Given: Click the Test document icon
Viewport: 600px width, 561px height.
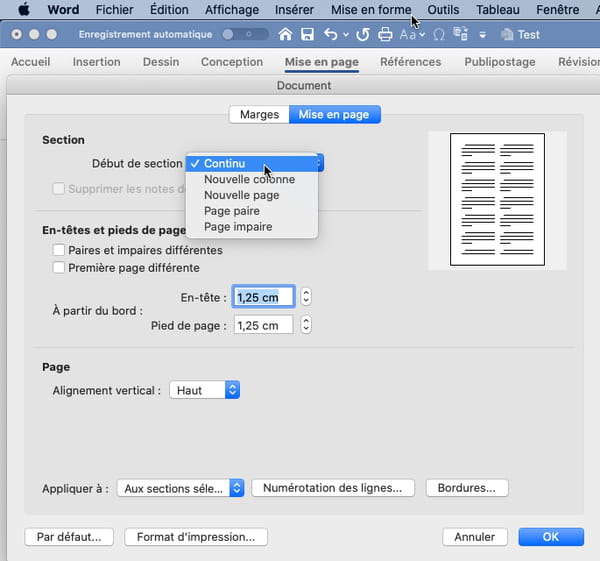Looking at the screenshot, I should [x=507, y=34].
